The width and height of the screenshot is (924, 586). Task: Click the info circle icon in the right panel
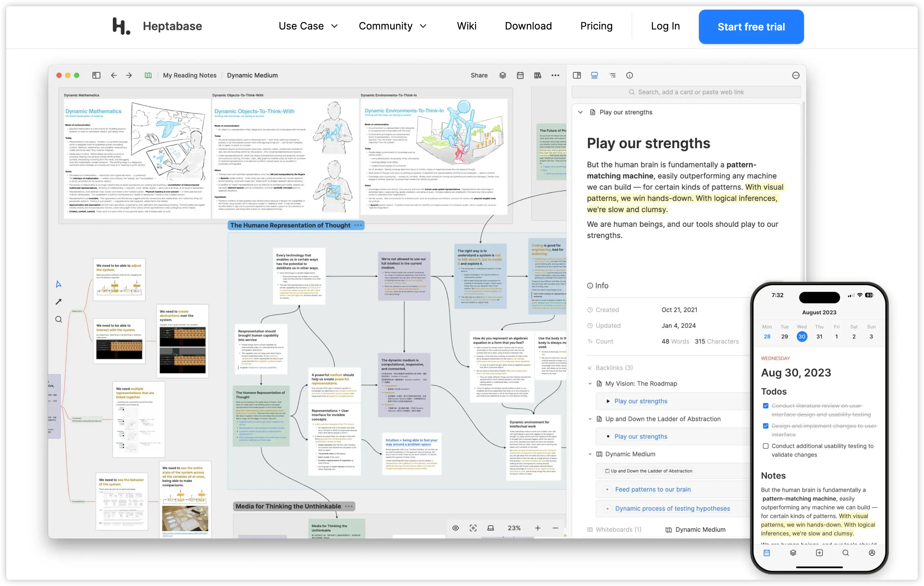629,75
